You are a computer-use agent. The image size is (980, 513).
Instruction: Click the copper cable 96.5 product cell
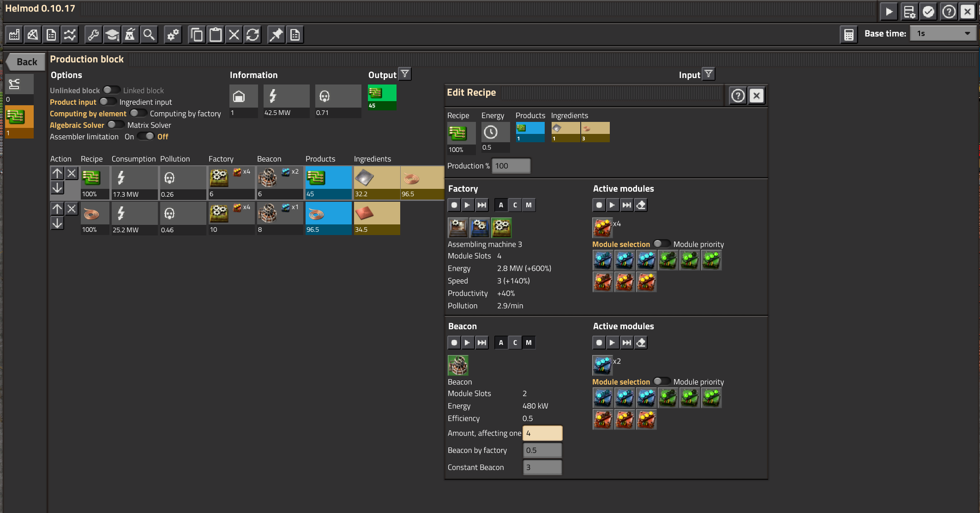[x=328, y=218]
